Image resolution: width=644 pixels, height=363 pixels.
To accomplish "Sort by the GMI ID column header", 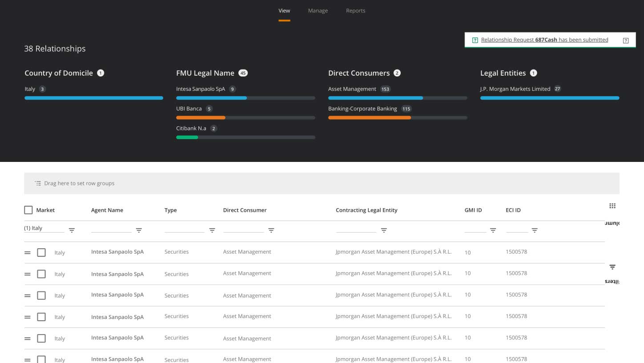I will click(x=473, y=210).
